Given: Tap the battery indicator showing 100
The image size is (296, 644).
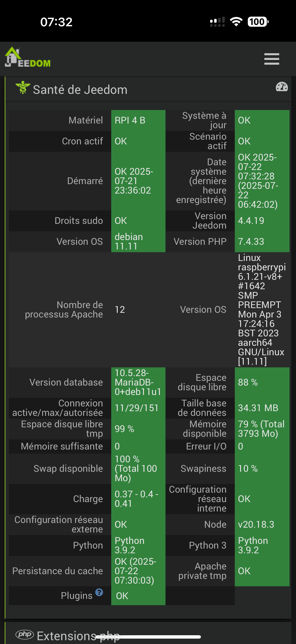Looking at the screenshot, I should [258, 22].
